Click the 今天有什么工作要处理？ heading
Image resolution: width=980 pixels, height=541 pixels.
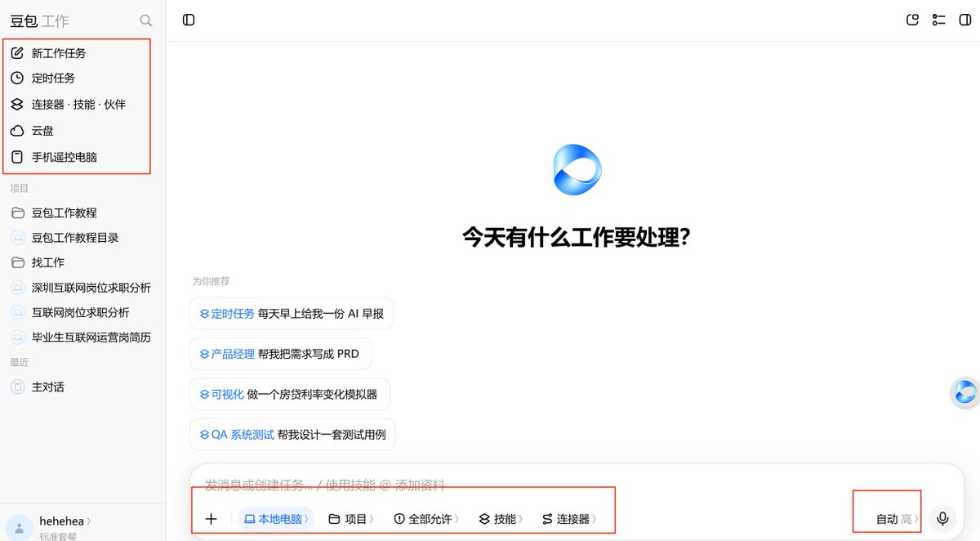pyautogui.click(x=577, y=238)
